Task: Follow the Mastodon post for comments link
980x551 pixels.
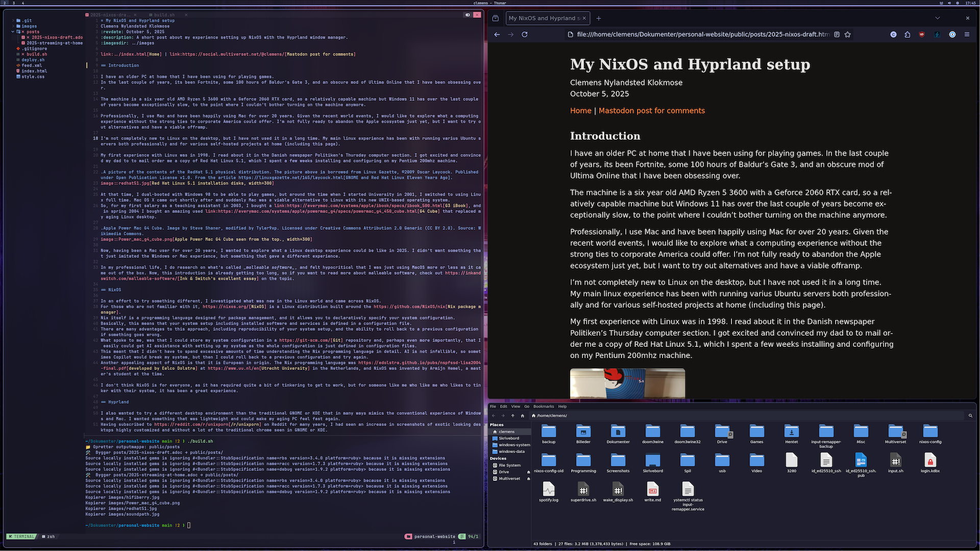Action: tap(651, 111)
